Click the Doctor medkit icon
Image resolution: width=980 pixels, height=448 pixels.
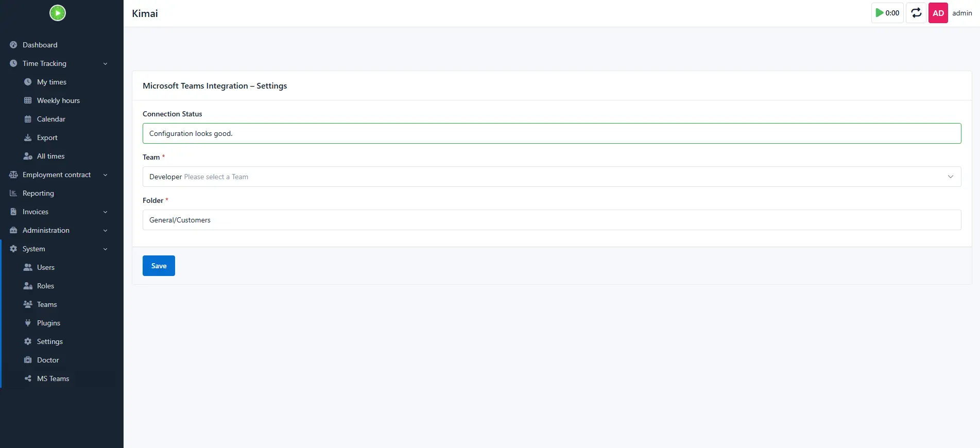(28, 360)
